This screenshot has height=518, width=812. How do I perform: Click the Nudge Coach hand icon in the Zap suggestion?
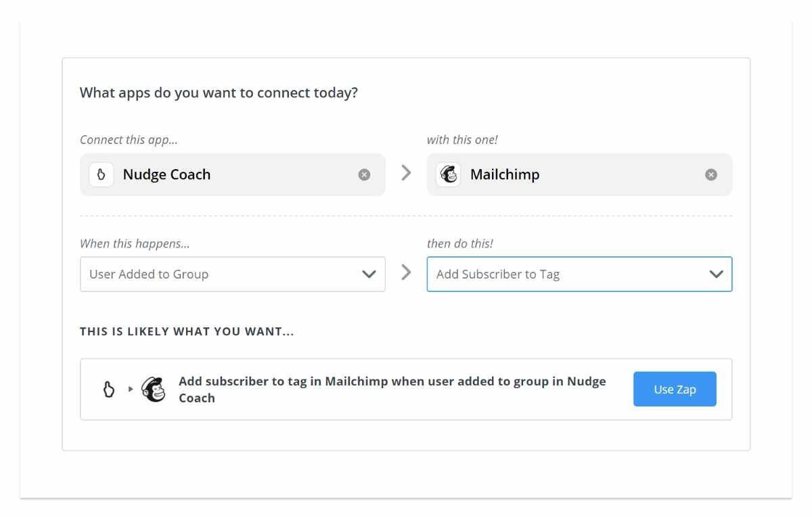(109, 390)
